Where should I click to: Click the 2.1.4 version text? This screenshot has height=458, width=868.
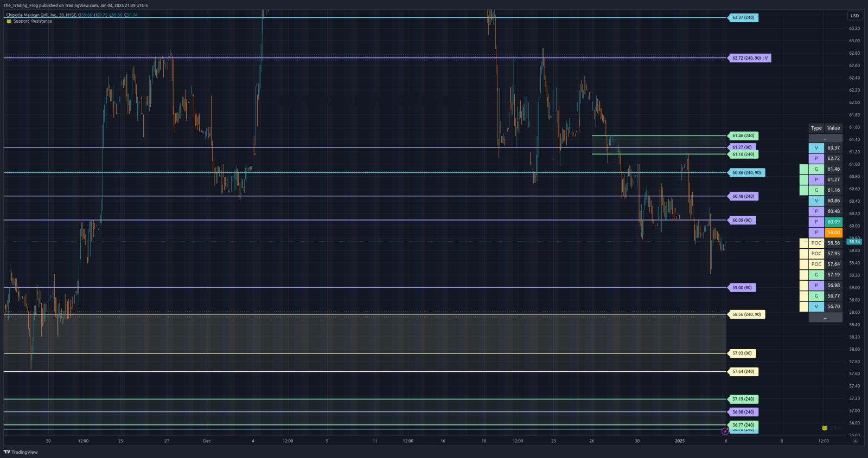(x=835, y=428)
